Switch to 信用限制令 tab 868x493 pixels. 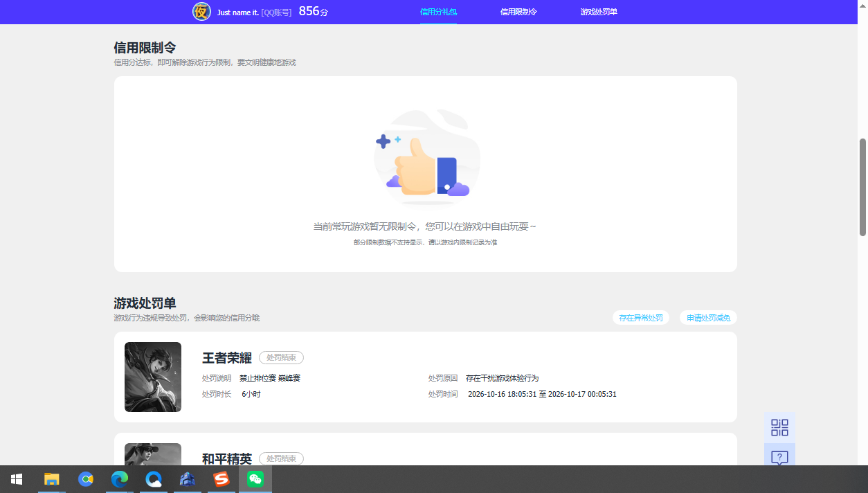(x=518, y=12)
